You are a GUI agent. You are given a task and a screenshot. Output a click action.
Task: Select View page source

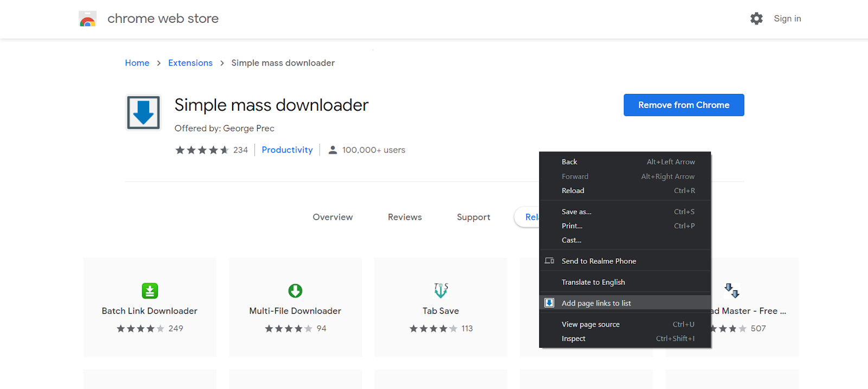(x=625, y=324)
